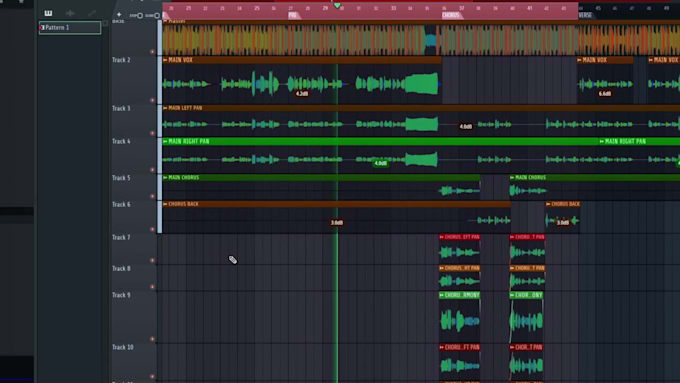Click the green playhead marker on the ruler
The width and height of the screenshot is (680, 383).
pos(337,5)
